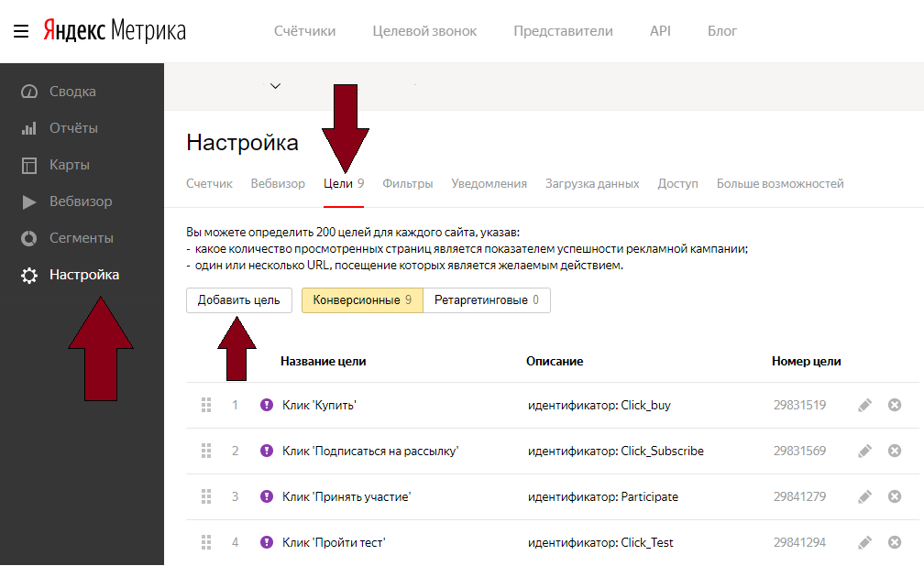Open Больше возможностей tab
The width and height of the screenshot is (924, 566).
click(780, 184)
